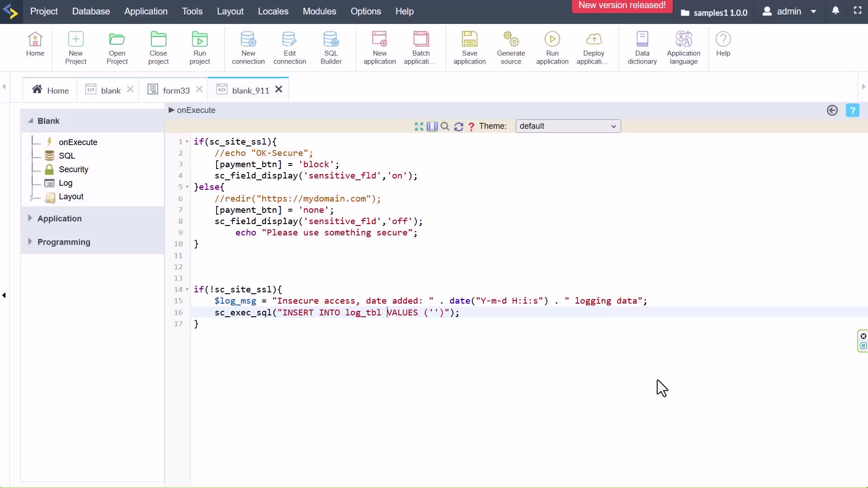Collapse the left sidebar with arrow
The width and height of the screenshot is (868, 488).
click(x=4, y=296)
